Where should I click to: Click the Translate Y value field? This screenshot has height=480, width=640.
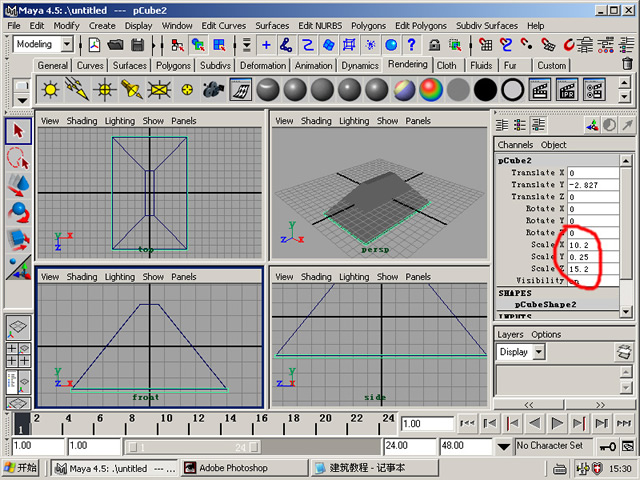pyautogui.click(x=593, y=185)
